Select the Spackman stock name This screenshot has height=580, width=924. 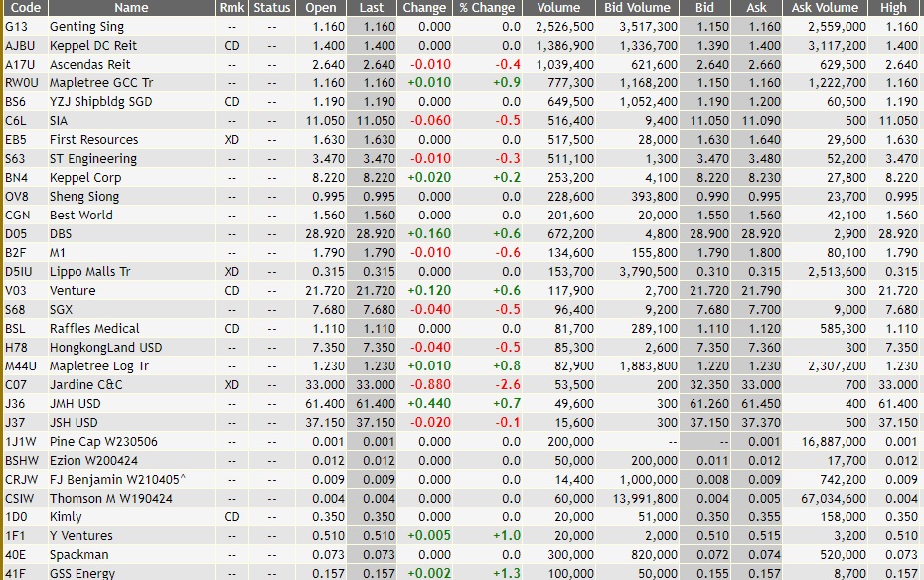(78, 554)
